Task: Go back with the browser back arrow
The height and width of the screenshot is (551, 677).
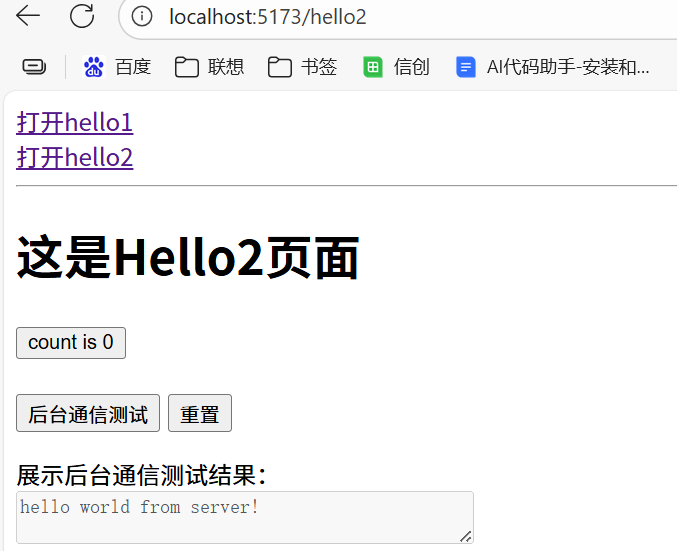Action: pyautogui.click(x=28, y=16)
